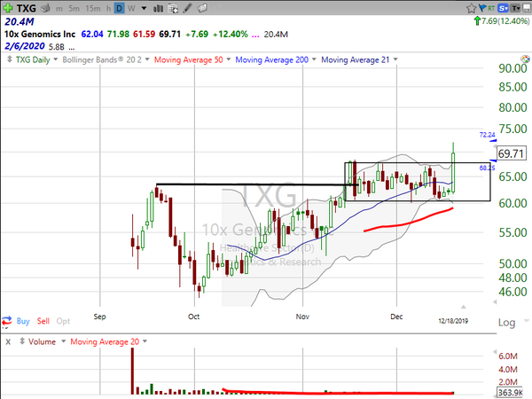
Task: Select the Daily 'D' timeframe button
Action: pos(119,9)
